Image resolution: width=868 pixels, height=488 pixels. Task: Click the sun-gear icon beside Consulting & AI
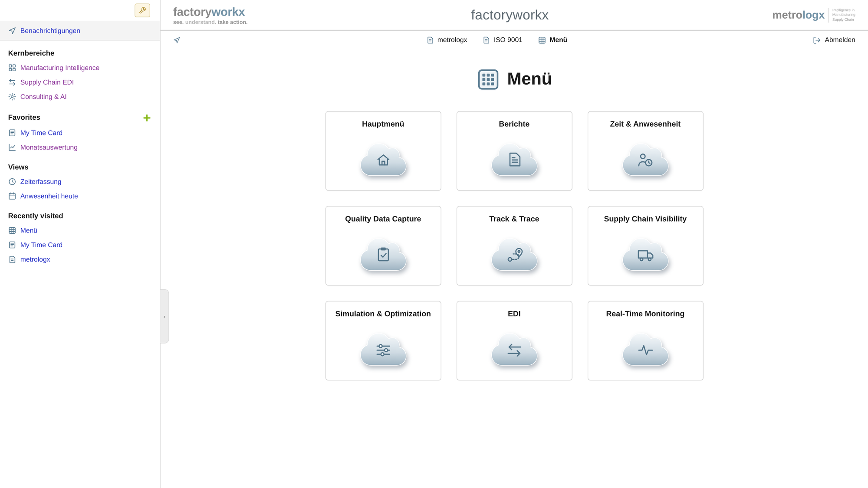click(x=12, y=97)
